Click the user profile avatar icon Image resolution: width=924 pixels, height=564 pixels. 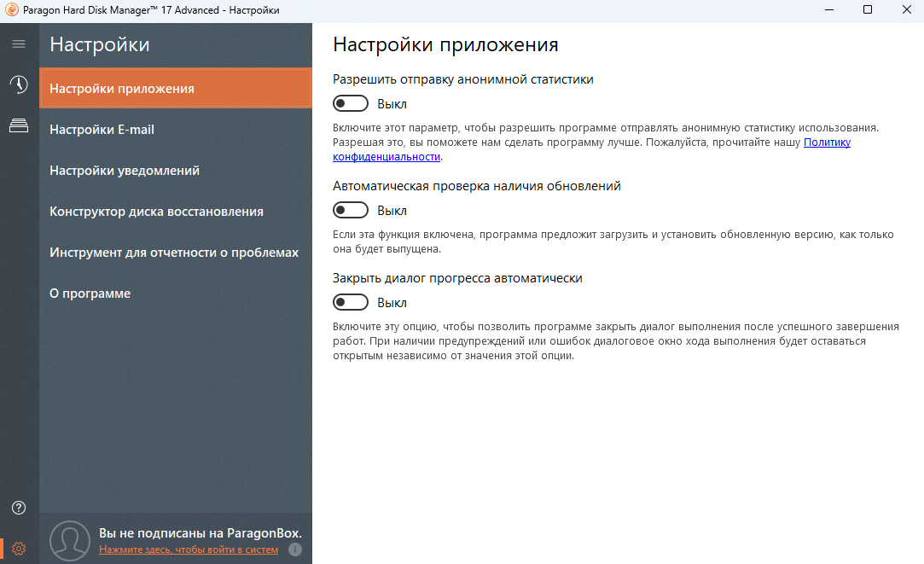[70, 540]
